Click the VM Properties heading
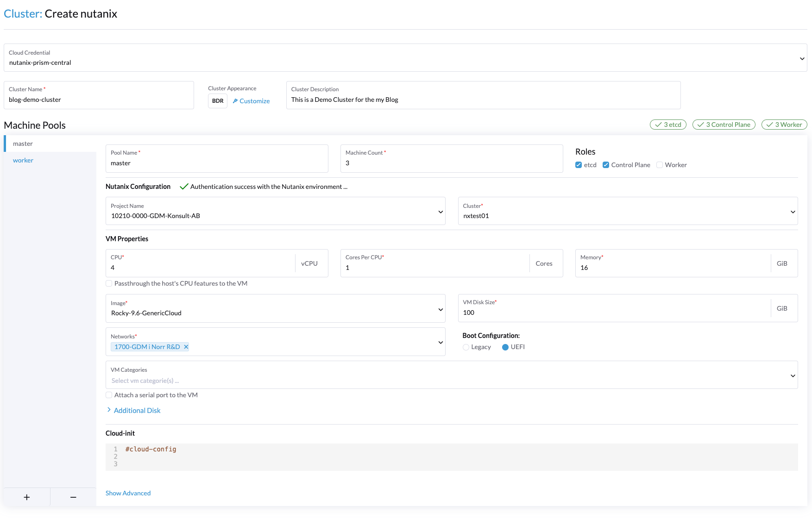812x519 pixels. point(127,239)
